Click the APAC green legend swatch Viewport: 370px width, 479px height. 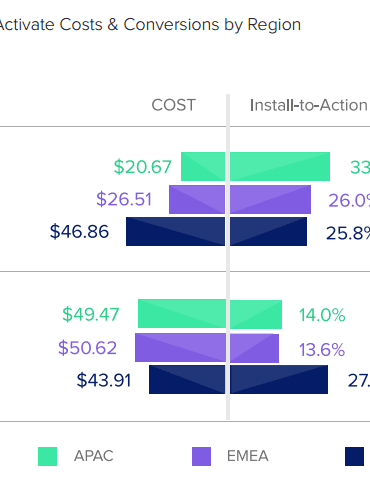[47, 456]
